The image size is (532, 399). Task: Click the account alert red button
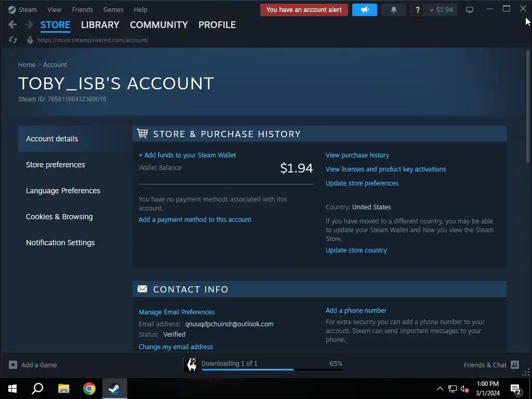point(304,10)
